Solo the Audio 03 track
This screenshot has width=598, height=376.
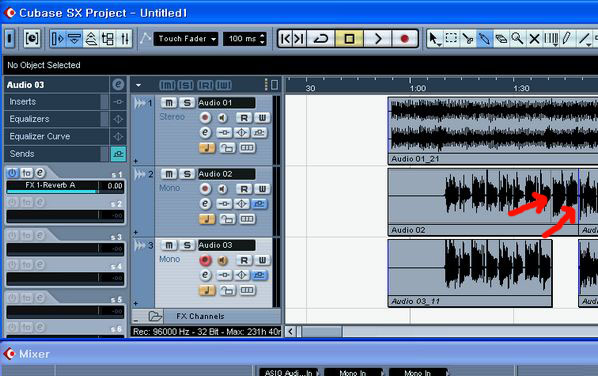187,245
